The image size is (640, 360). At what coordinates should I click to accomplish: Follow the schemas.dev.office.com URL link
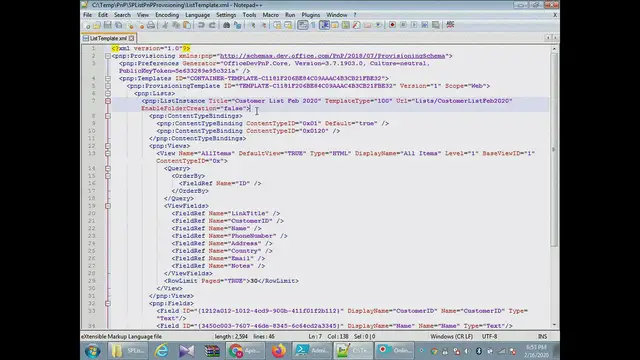tap(332, 56)
